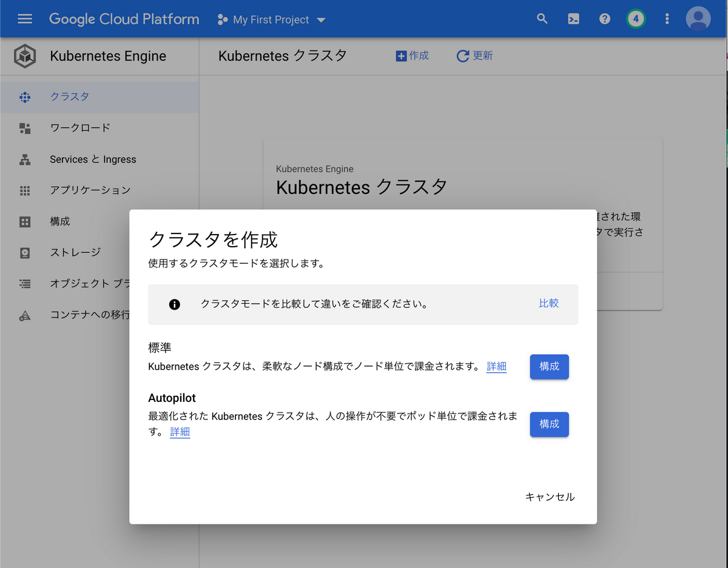Open the hamburger navigation menu
The width and height of the screenshot is (728, 568).
coord(25,19)
